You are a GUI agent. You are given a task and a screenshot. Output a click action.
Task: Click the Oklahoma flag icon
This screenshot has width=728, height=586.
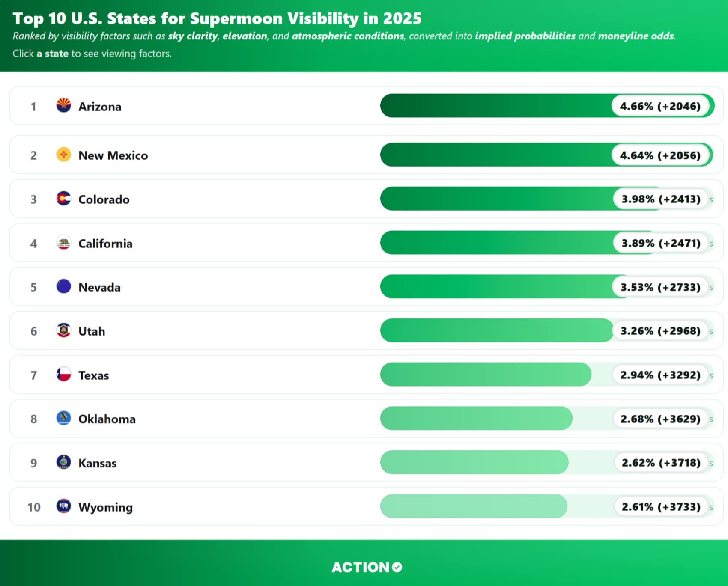[x=63, y=418]
